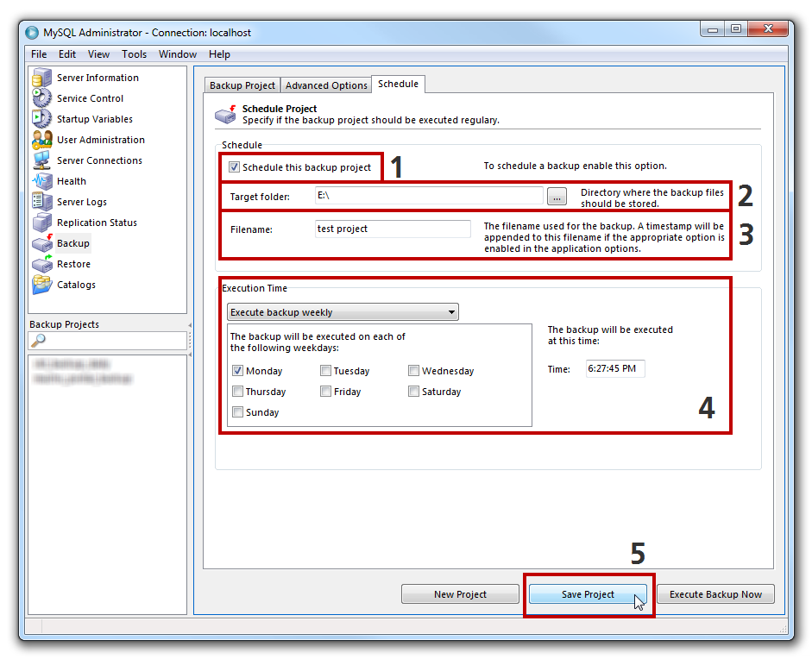The width and height of the screenshot is (812, 659).
Task: Select the Server Logs icon
Action: pos(42,202)
